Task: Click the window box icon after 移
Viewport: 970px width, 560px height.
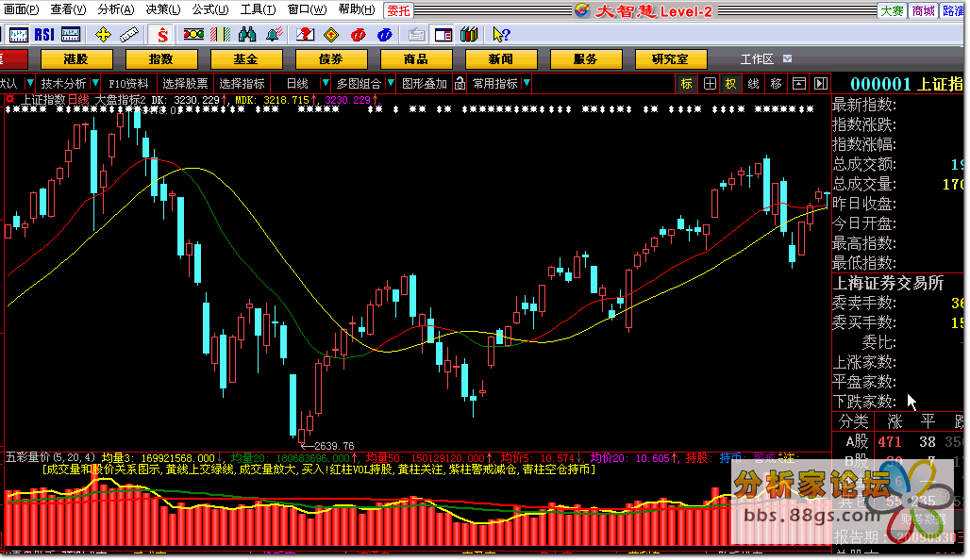Action: 799,84
